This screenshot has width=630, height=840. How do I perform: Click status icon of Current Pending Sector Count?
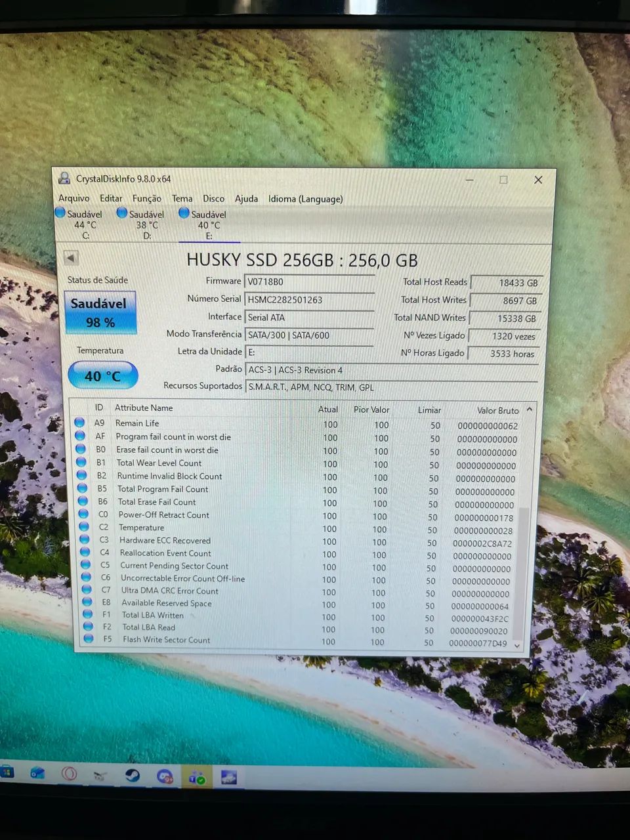(x=86, y=564)
